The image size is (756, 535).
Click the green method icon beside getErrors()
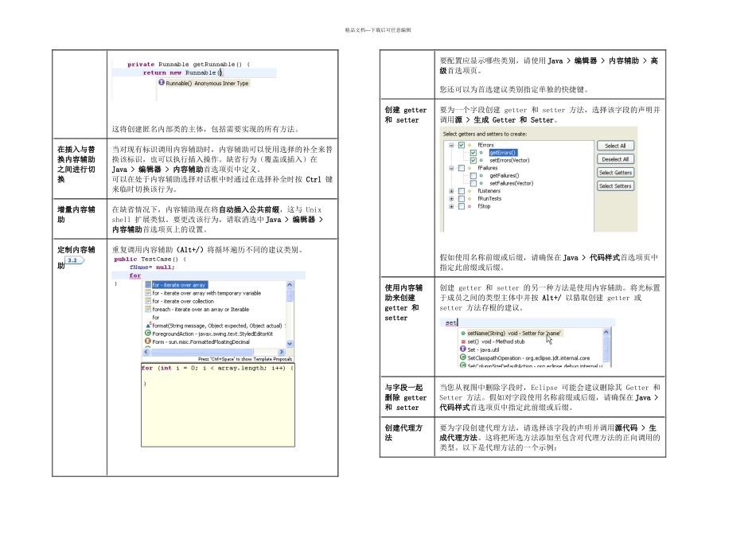click(x=481, y=153)
